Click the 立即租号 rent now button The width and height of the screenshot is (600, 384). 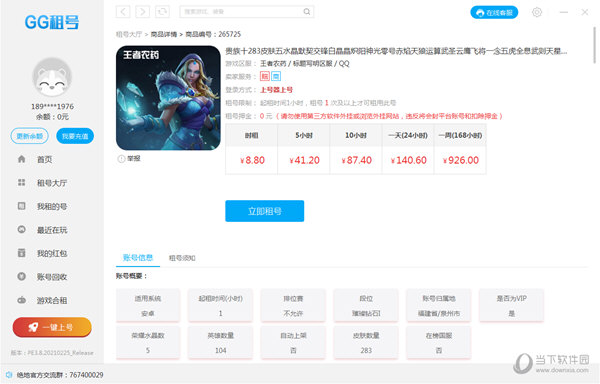(265, 211)
